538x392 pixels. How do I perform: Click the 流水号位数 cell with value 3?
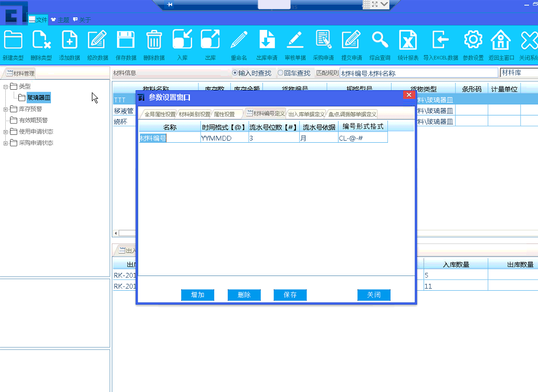point(274,138)
